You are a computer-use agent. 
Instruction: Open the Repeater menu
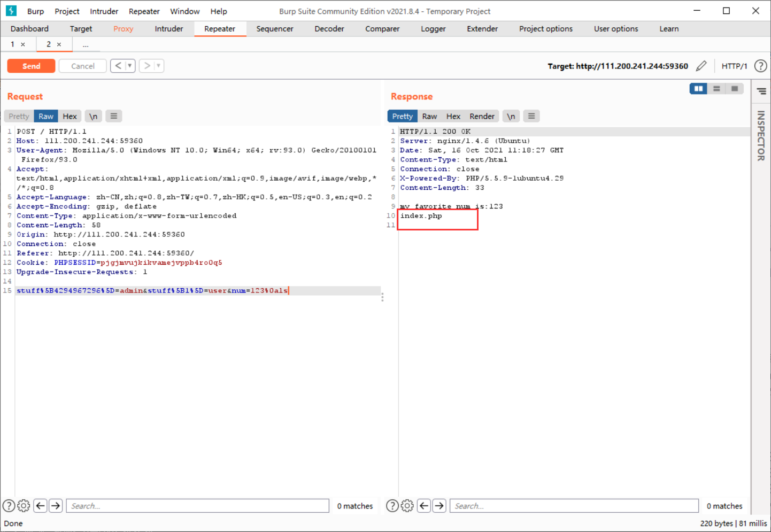[144, 11]
